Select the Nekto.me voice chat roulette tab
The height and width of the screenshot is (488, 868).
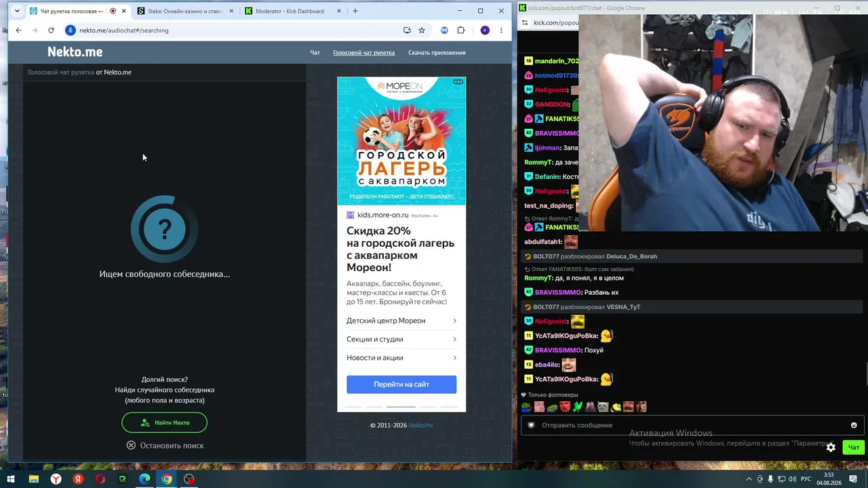pos(77,11)
